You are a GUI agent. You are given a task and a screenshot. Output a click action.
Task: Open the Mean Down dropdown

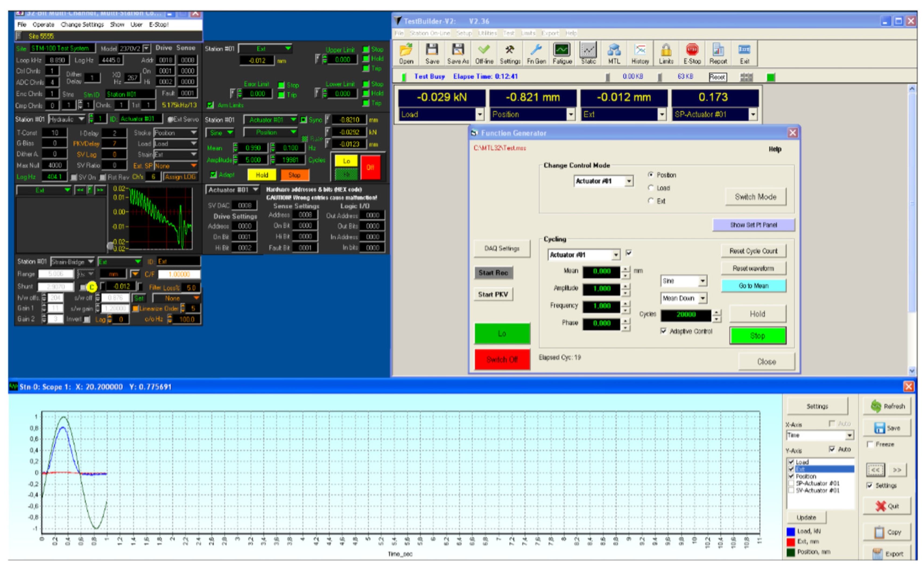703,298
